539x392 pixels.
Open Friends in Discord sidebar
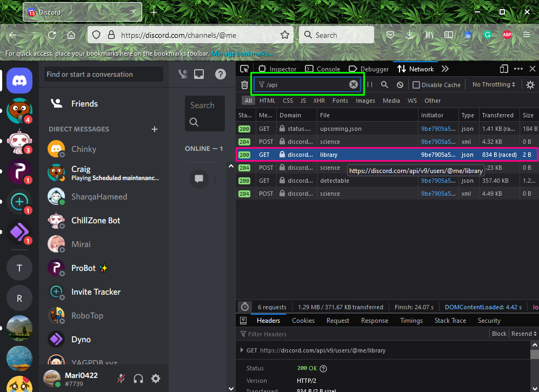click(84, 103)
